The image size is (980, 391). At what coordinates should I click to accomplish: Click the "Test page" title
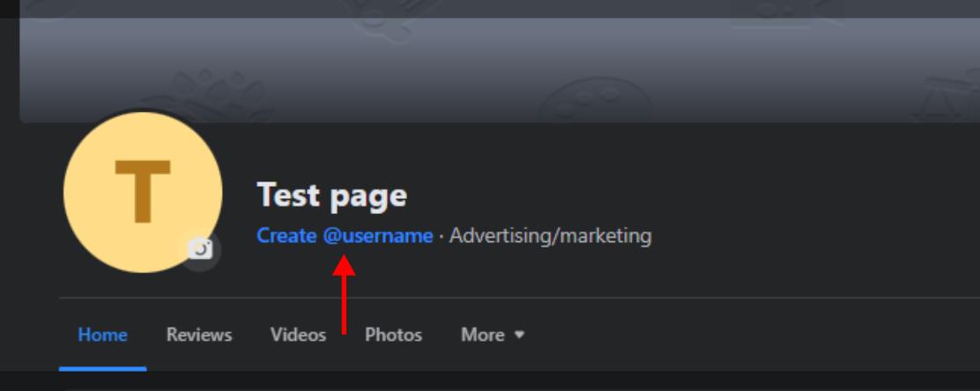[331, 195]
